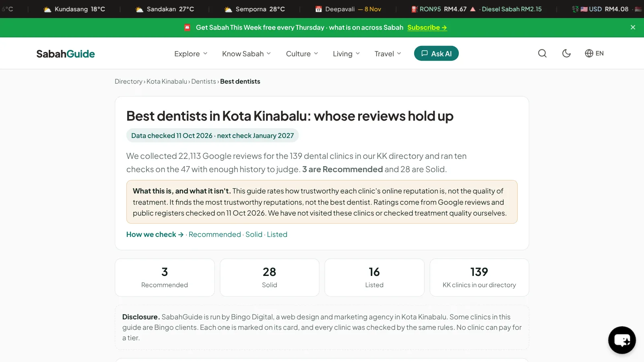Viewport: 644px width, 362px height.
Task: Click the Kundasang weather cloud icon
Action: tap(47, 9)
